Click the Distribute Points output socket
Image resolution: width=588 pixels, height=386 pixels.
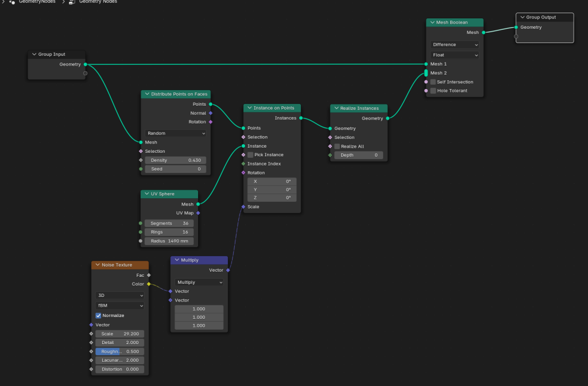coord(210,105)
